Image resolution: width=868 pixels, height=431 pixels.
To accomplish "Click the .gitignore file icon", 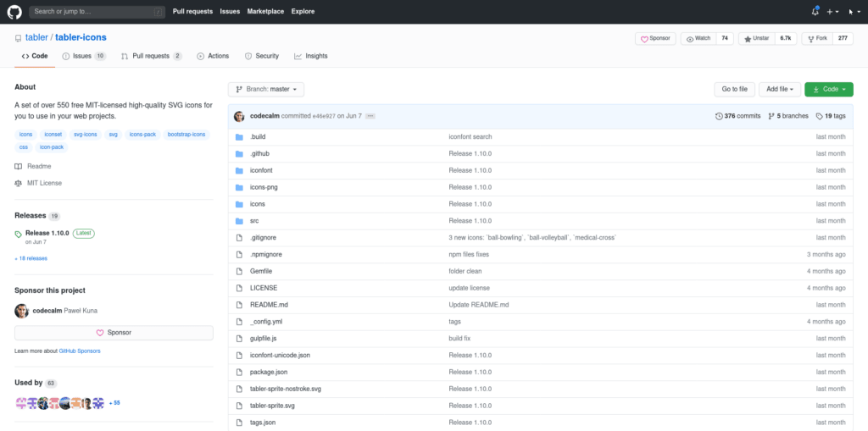I will pyautogui.click(x=239, y=237).
